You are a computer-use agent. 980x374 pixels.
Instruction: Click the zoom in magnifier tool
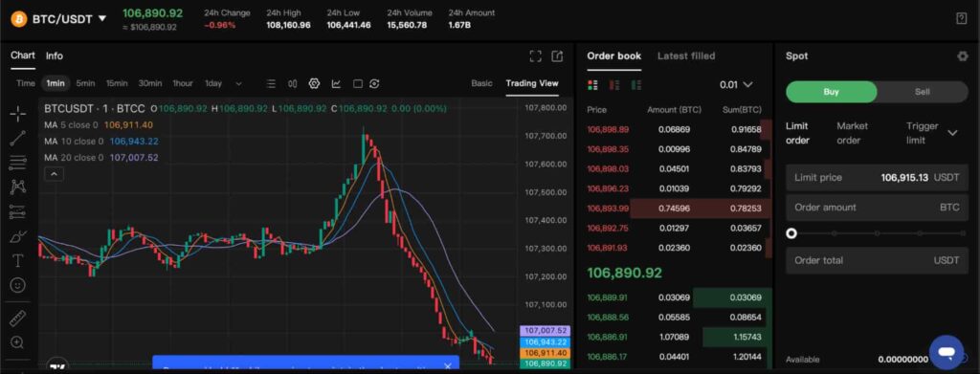click(x=18, y=342)
